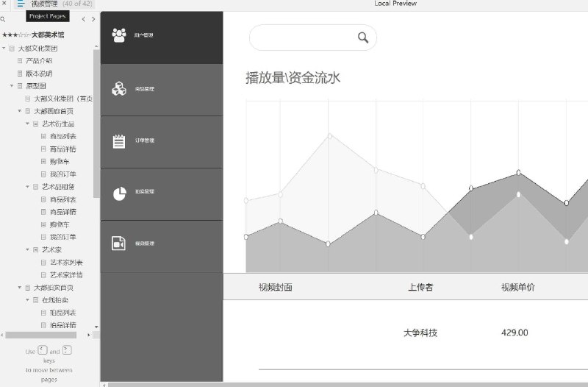
Task: Click the 视频单价 column header
Action: point(517,287)
